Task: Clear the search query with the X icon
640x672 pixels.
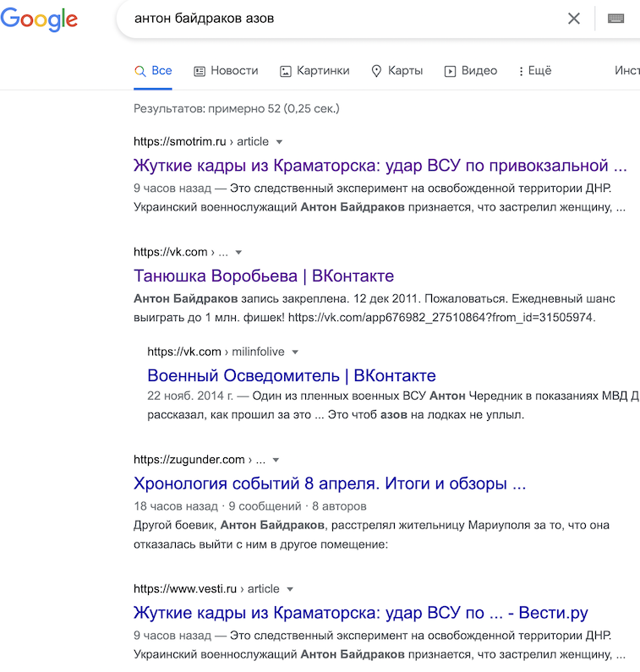Action: 573,19
